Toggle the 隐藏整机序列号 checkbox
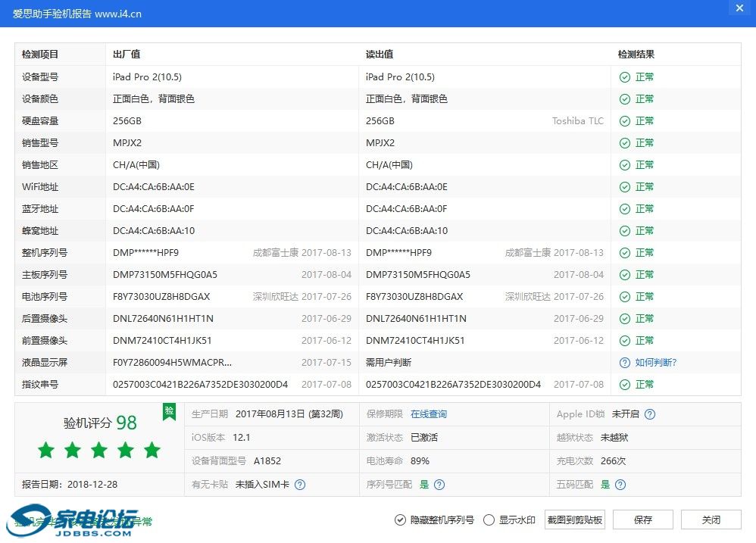 click(400, 520)
